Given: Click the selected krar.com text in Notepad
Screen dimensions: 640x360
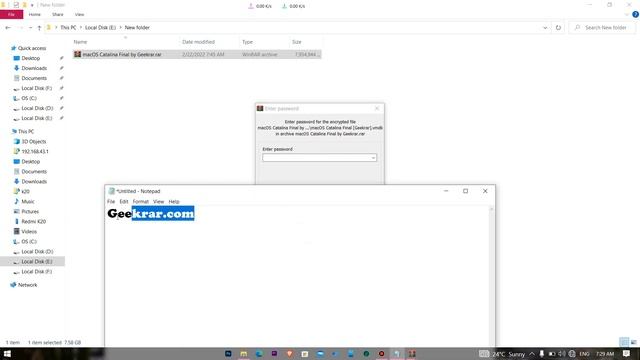Looking at the screenshot, I should [163, 213].
